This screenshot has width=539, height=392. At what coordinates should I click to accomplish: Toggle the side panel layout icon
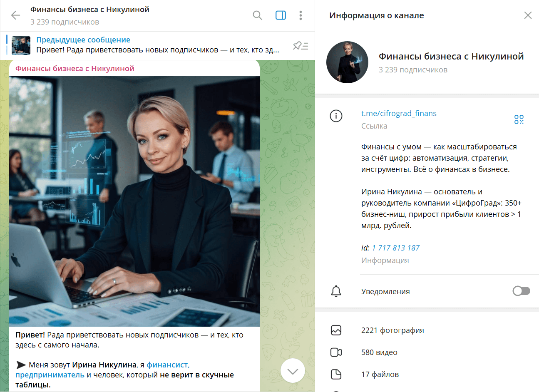point(281,15)
